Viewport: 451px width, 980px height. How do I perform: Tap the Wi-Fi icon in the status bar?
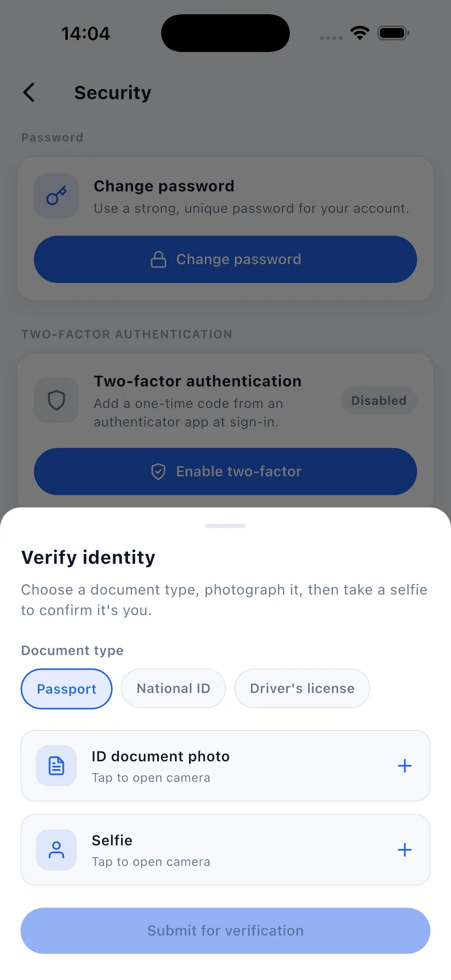coord(360,33)
